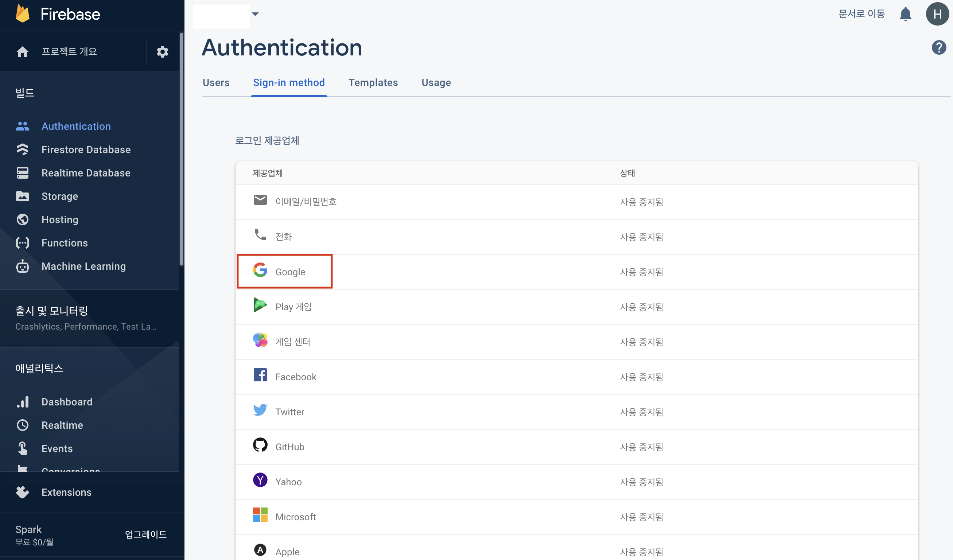Viewport: 953px width, 560px height.
Task: Expand the project selector dropdown arrow
Action: [255, 14]
